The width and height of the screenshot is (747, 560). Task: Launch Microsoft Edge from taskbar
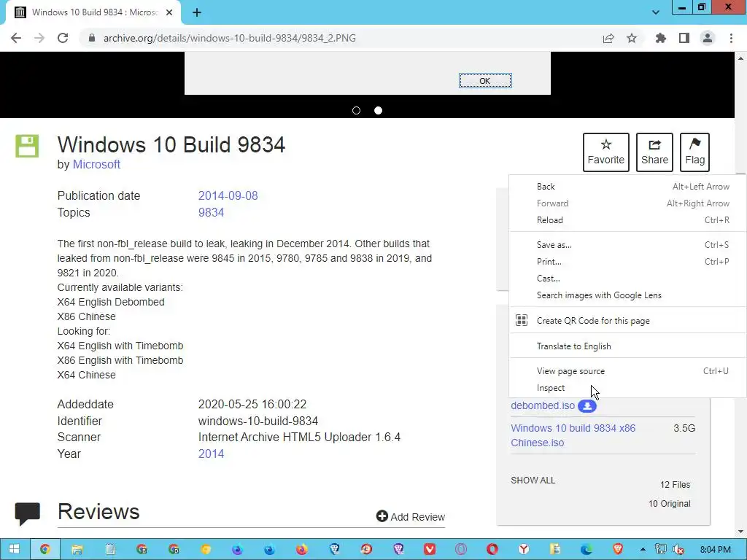pyautogui.click(x=586, y=549)
